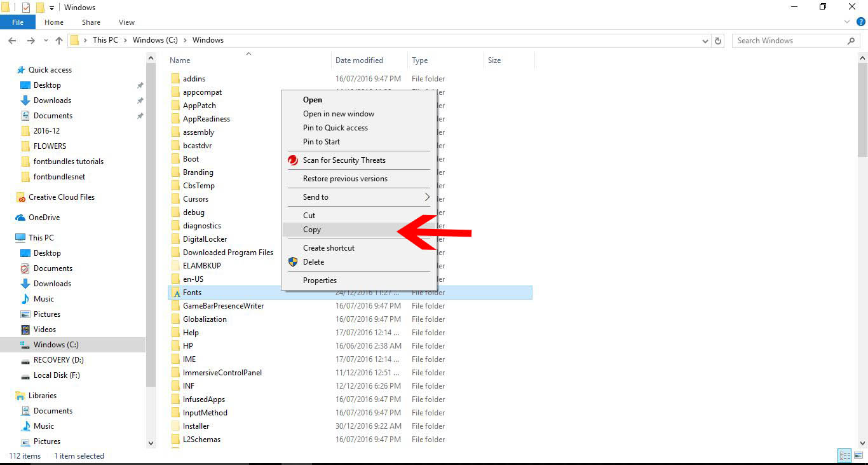
Task: Select the OneDrive cloud icon
Action: click(x=20, y=218)
